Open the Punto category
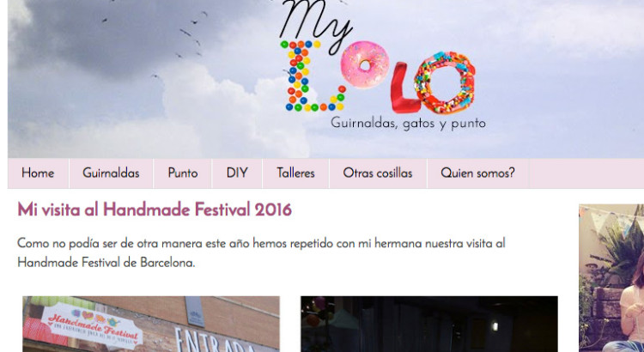Viewport: 644px width, 352px height. [x=183, y=173]
